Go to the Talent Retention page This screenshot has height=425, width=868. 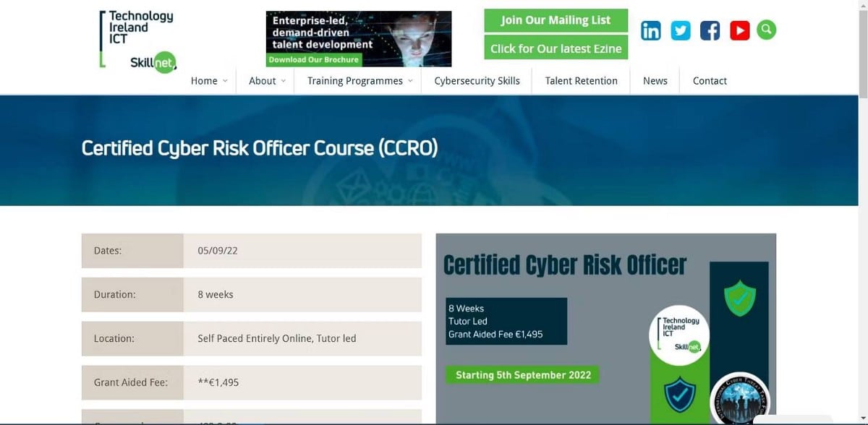[581, 81]
